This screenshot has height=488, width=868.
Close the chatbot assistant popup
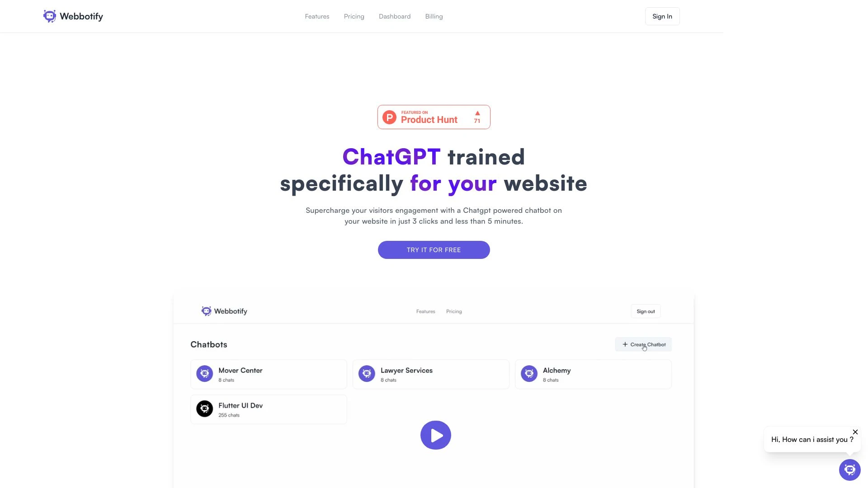[855, 432]
